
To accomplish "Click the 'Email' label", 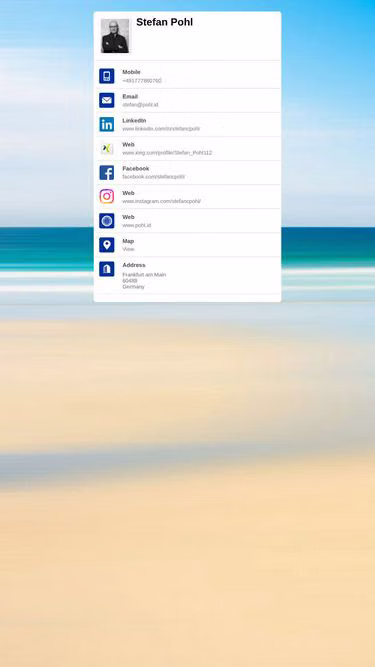I will coord(130,97).
